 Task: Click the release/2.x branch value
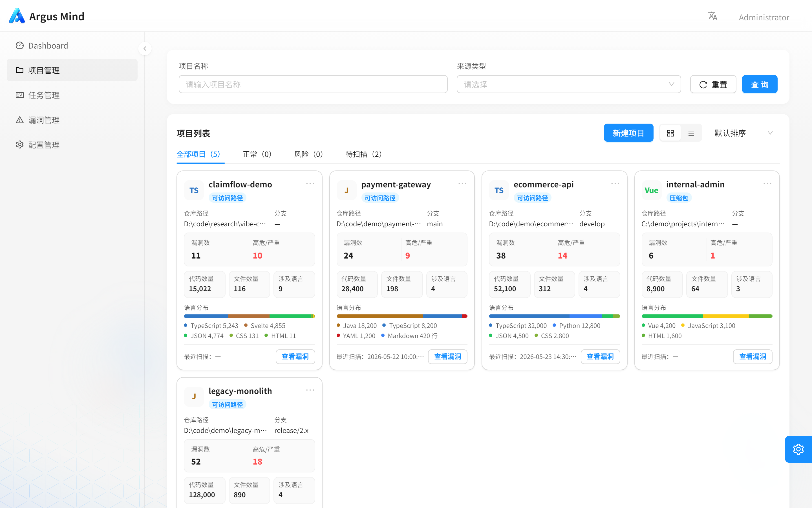[291, 430]
